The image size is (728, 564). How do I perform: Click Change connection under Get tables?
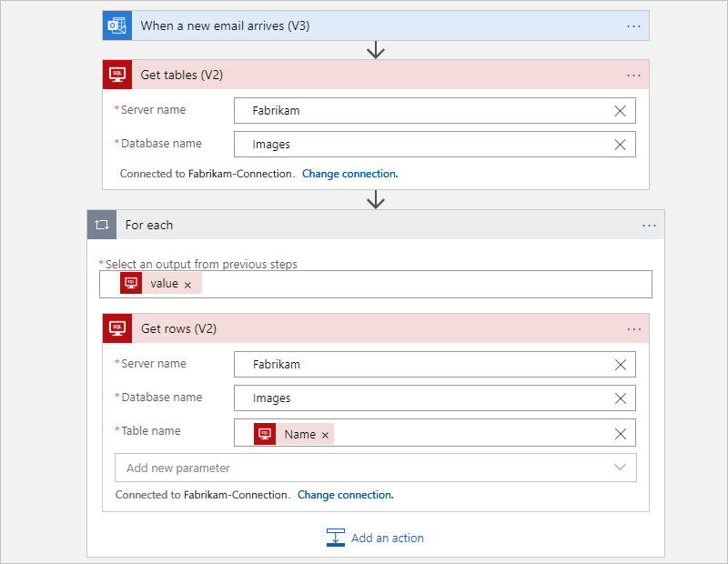[x=349, y=173]
